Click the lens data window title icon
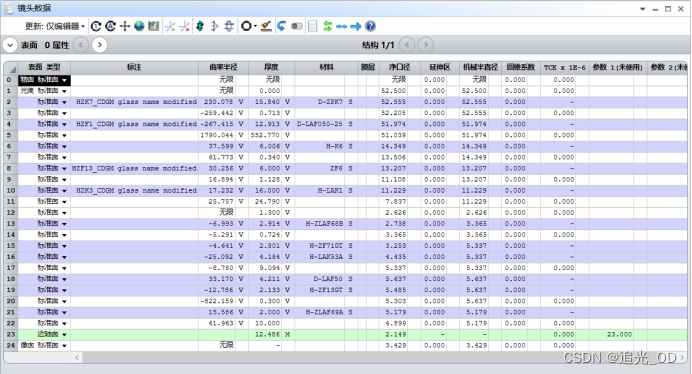The height and width of the screenshot is (374, 692). point(9,8)
